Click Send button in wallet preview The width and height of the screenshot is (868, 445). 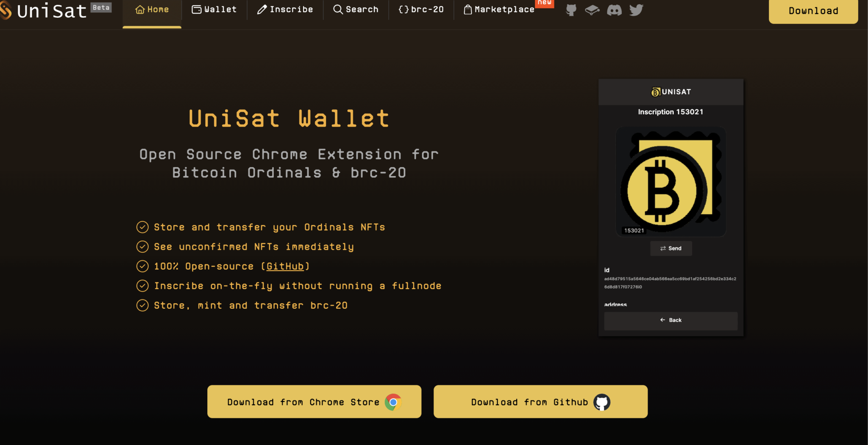[671, 249]
